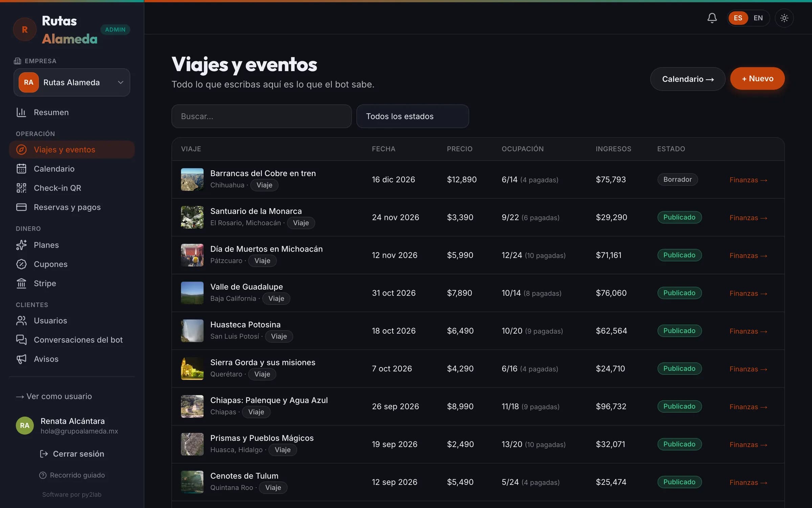This screenshot has width=812, height=508.
Task: Click the Borrador status badge
Action: click(x=677, y=179)
